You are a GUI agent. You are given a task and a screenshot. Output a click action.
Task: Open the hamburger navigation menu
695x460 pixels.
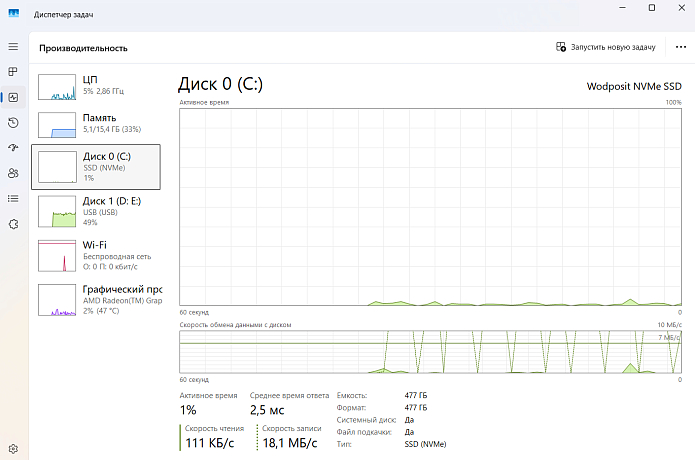(x=13, y=47)
